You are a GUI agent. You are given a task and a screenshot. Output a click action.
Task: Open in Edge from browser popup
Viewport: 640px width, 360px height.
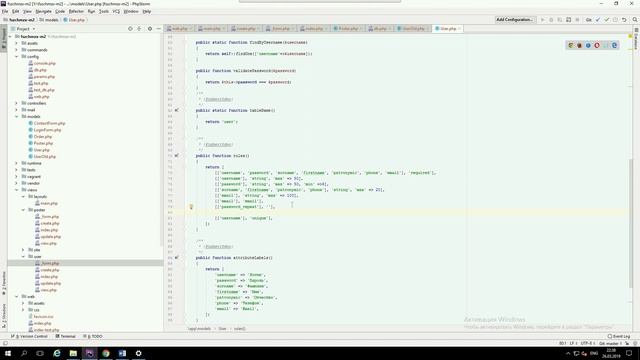tap(614, 45)
